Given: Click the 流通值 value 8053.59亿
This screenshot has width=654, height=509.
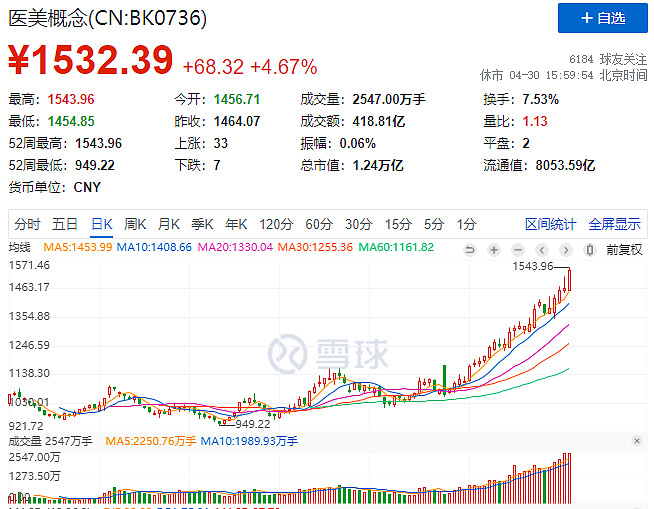Looking at the screenshot, I should click(565, 165).
